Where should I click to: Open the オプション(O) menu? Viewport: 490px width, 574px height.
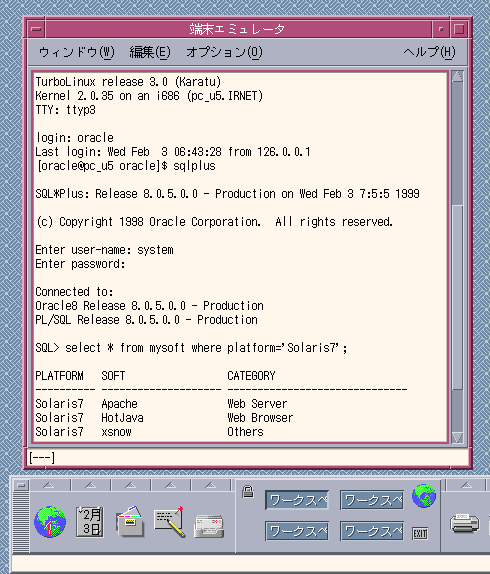click(x=224, y=52)
